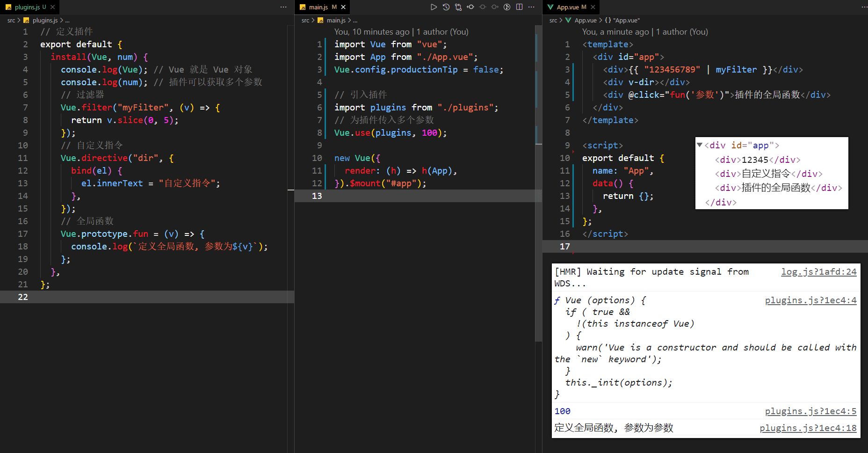The height and width of the screenshot is (453, 868).
Task: Click console message '定义全局函数, 参数为参数'
Action: tap(614, 428)
